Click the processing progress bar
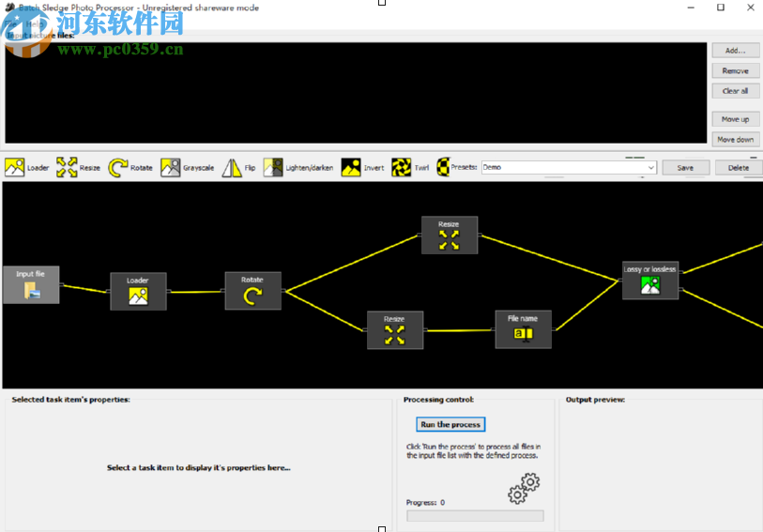Screen dimensions: 763x532 475,515
